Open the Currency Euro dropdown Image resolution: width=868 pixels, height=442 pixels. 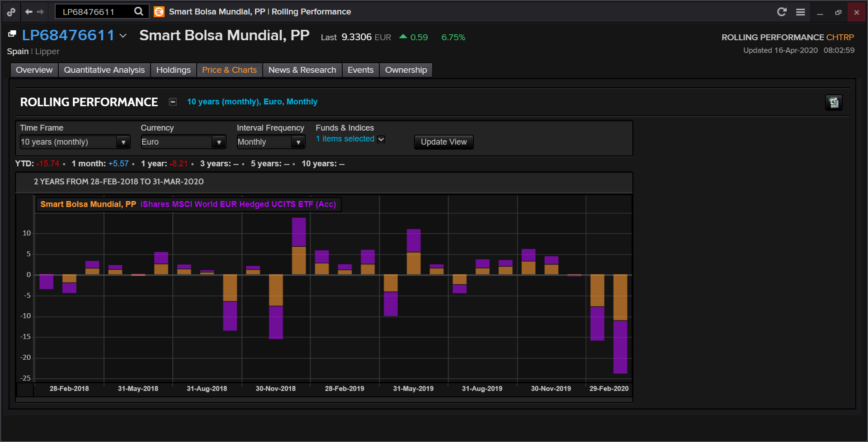click(183, 142)
